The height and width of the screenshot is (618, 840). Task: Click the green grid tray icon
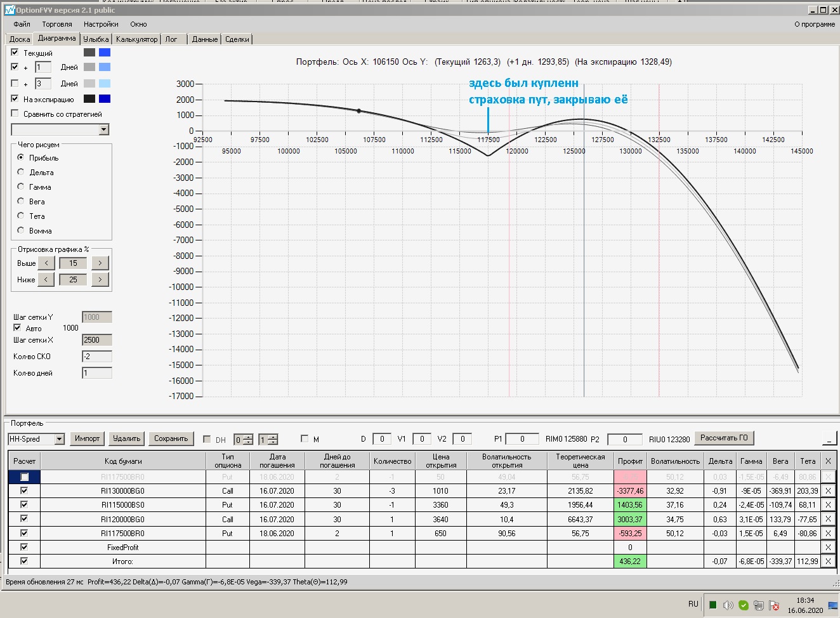713,605
